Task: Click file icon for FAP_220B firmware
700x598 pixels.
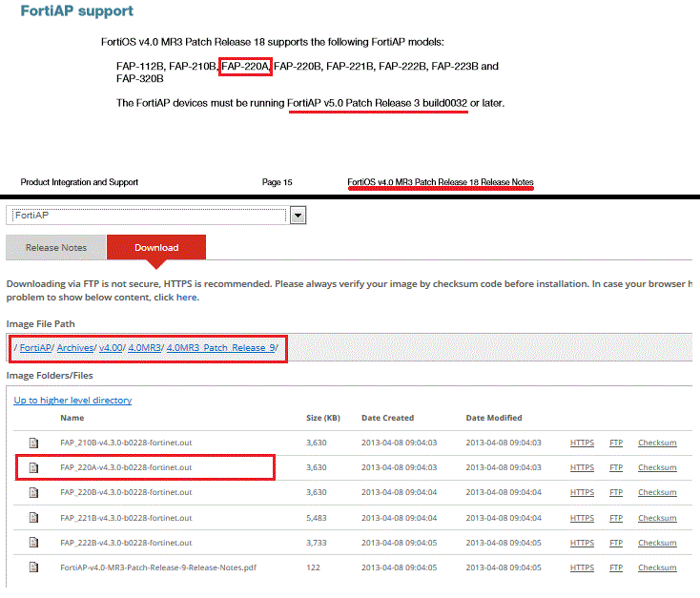Action: (x=34, y=492)
